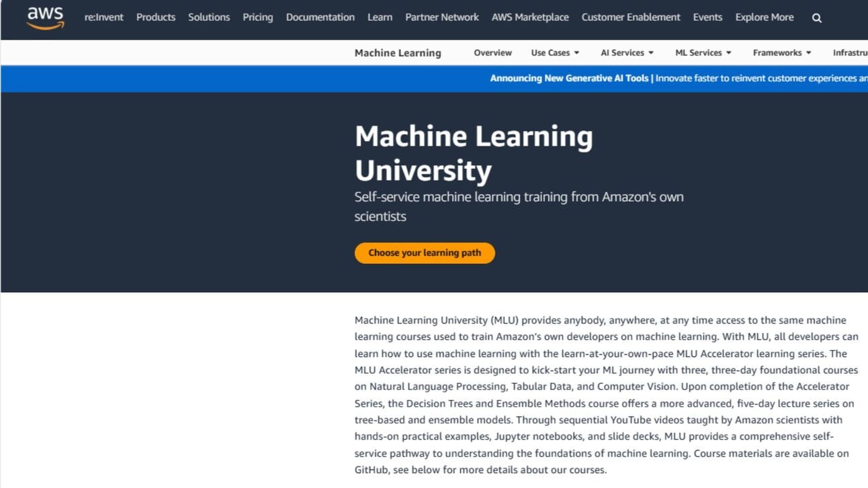Expand the AI Services dropdown
Screen dimensions: 868x488
(x=627, y=53)
